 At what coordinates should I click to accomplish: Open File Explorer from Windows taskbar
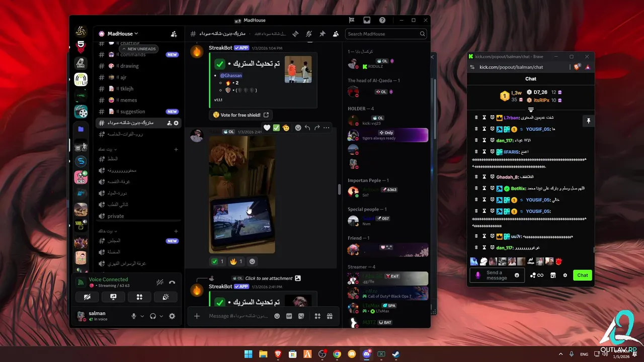click(263, 354)
